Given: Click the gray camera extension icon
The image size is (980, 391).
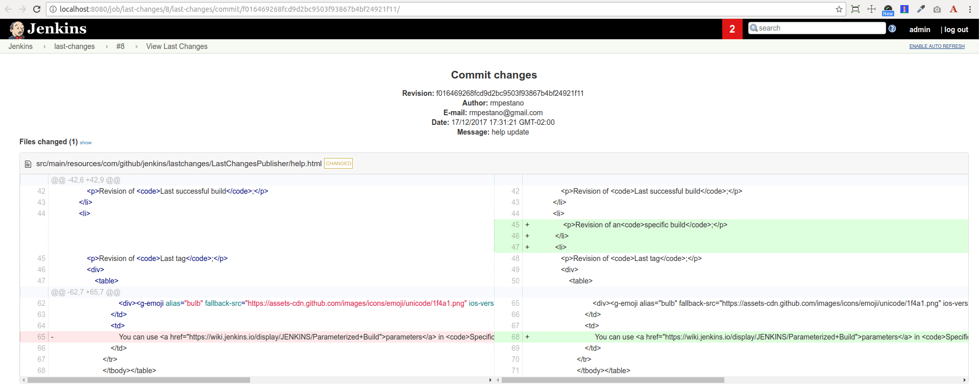Looking at the screenshot, I should click(x=937, y=9).
